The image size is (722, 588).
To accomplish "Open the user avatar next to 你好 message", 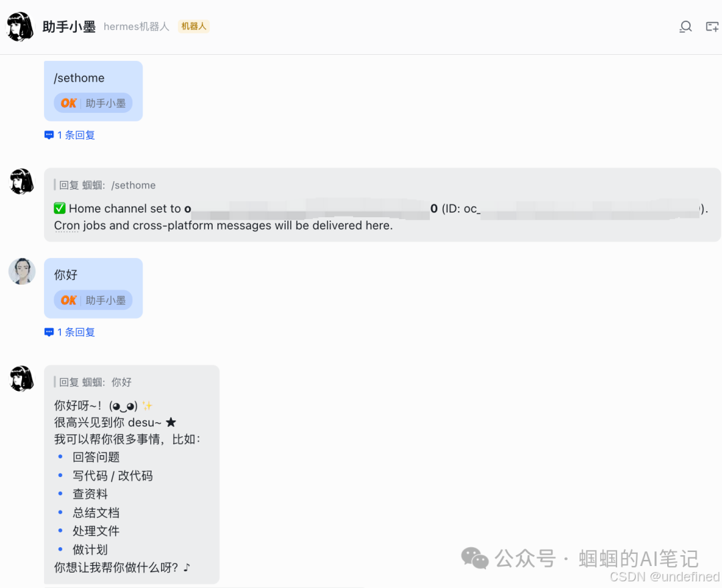I will [x=21, y=272].
